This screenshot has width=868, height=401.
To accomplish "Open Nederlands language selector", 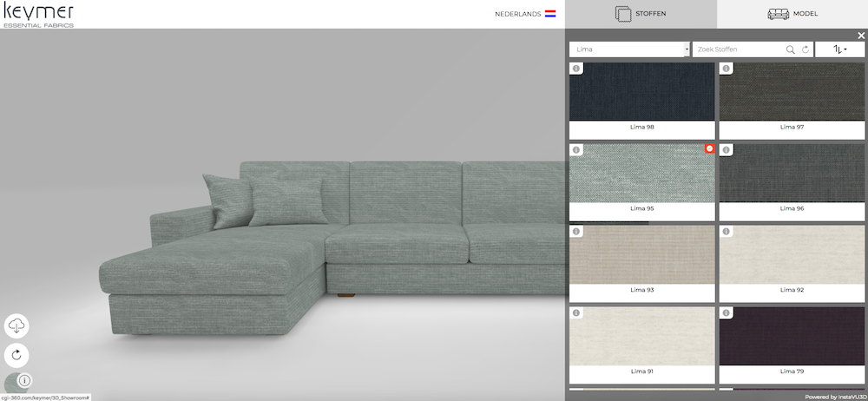I will 525,14.
